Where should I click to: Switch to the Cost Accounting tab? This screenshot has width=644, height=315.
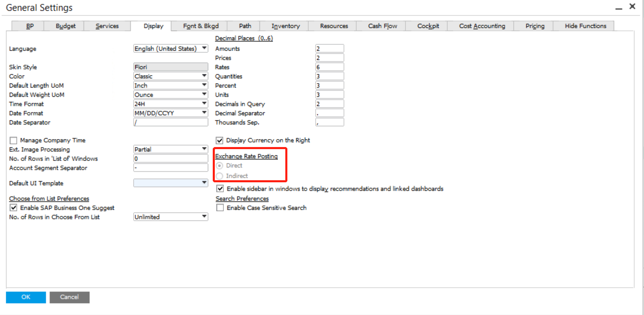click(x=482, y=26)
